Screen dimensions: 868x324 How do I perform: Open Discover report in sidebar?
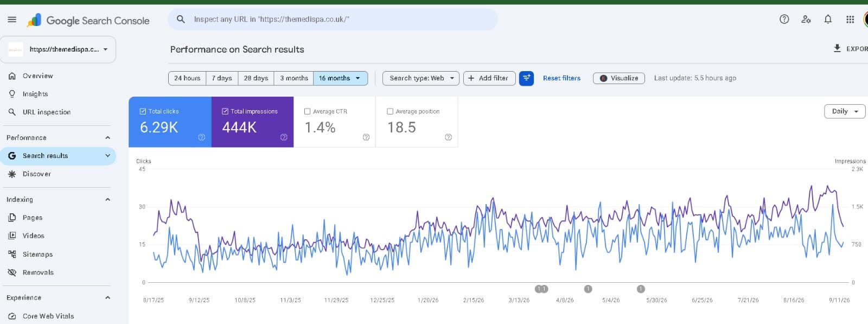click(37, 174)
